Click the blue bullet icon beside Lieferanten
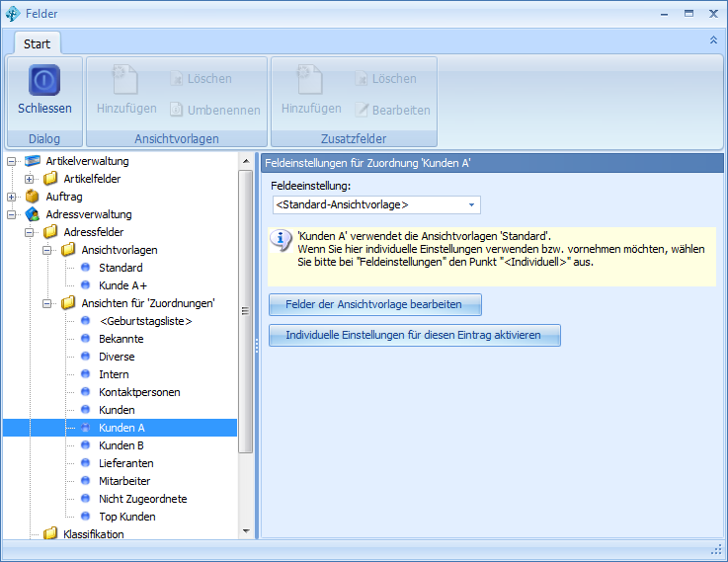728x562 pixels. [85, 462]
